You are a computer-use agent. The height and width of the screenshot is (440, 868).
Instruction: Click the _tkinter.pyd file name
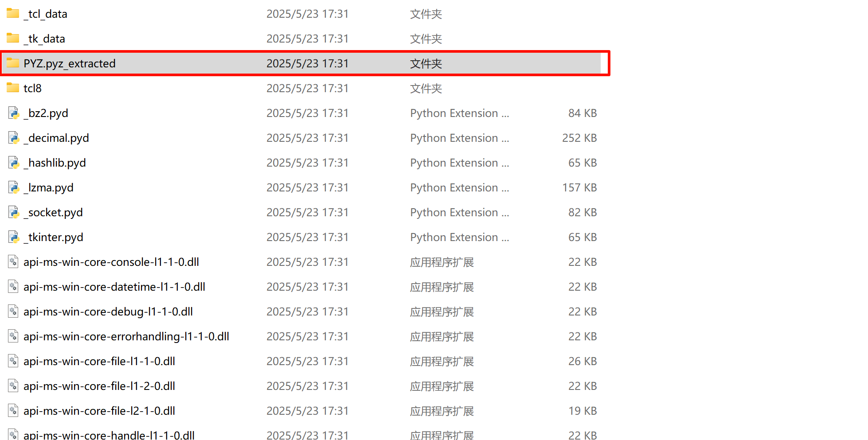53,238
